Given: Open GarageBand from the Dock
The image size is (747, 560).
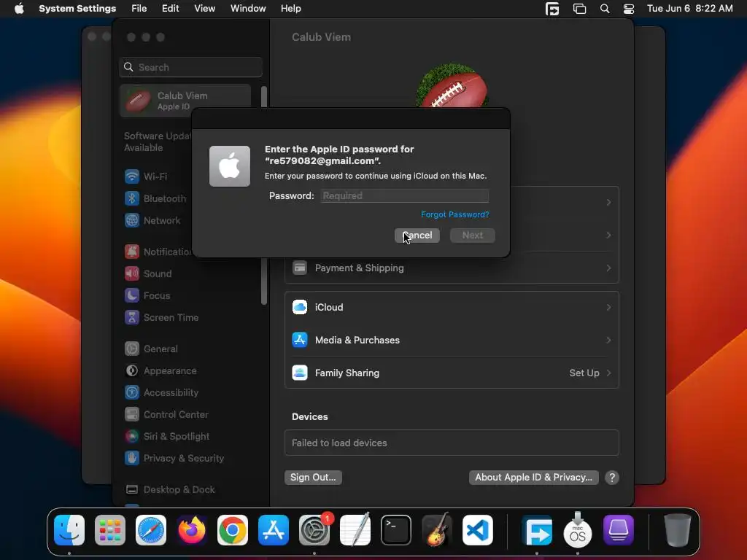Looking at the screenshot, I should [x=437, y=530].
